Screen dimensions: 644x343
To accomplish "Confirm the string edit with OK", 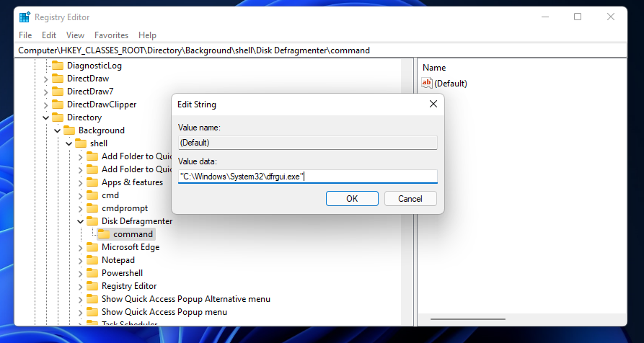I will pyautogui.click(x=352, y=199).
